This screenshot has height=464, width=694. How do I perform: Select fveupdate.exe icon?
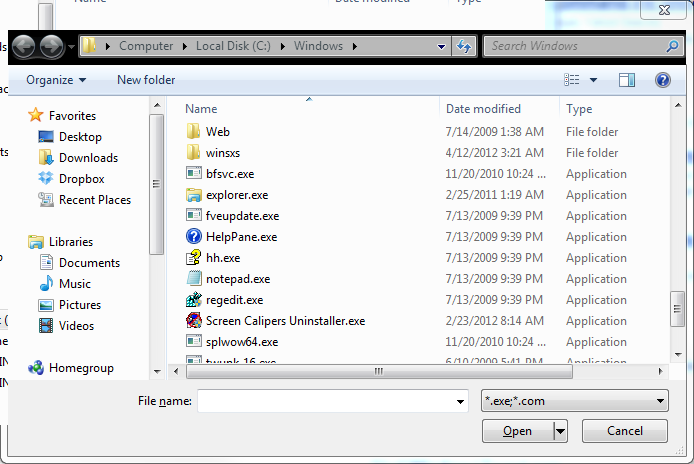193,215
